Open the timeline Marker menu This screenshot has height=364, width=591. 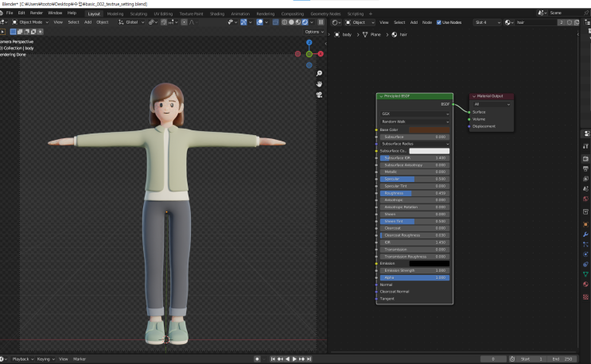point(80,359)
